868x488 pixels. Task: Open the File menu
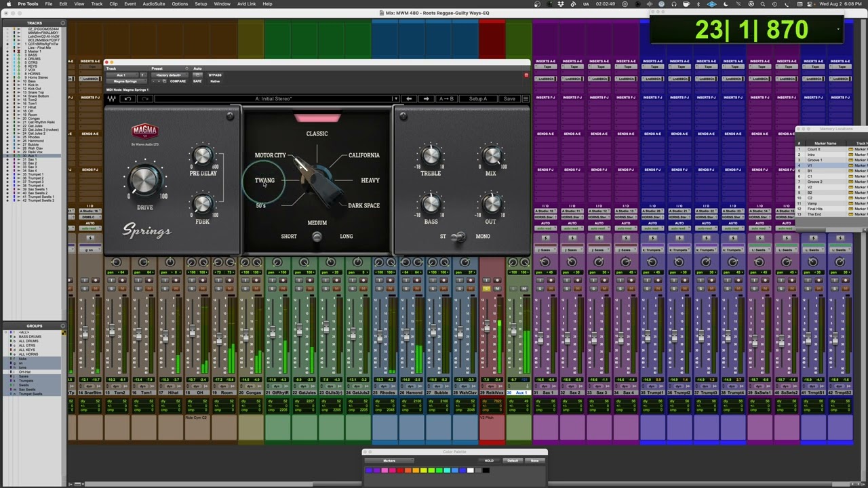pyautogui.click(x=49, y=4)
